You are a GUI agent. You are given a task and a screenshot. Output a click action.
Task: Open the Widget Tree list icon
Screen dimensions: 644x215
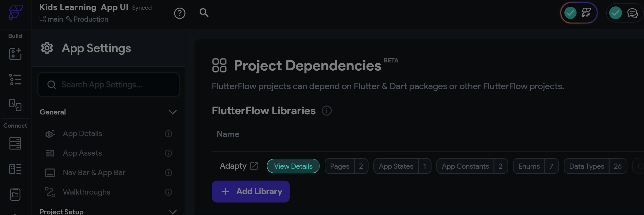[15, 79]
